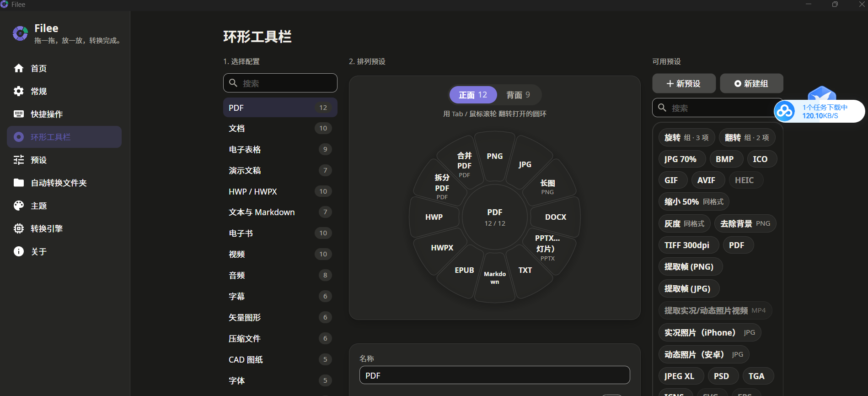This screenshot has width=868, height=396.
Task: Pick the TIFF 300dpi preset chip
Action: [689, 245]
